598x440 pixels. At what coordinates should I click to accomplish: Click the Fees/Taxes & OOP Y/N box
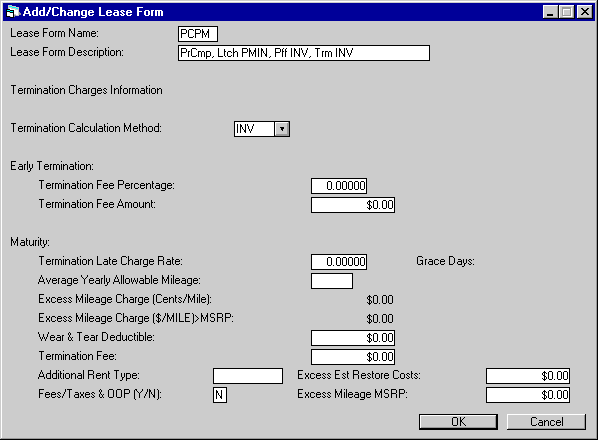tap(220, 395)
